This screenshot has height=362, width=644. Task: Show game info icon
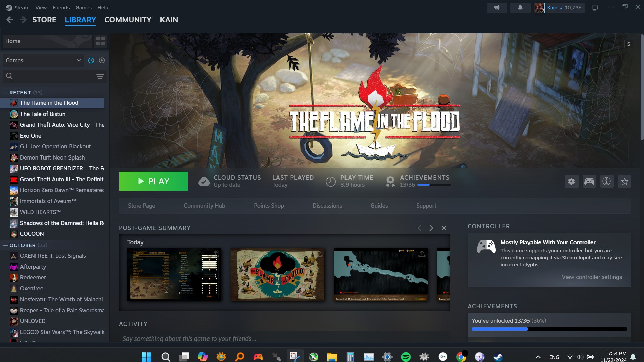607,182
